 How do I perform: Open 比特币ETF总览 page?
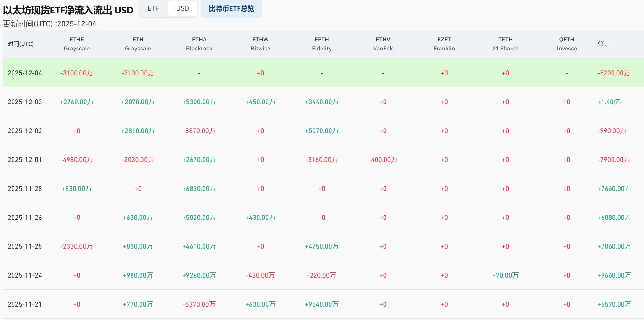click(x=231, y=9)
